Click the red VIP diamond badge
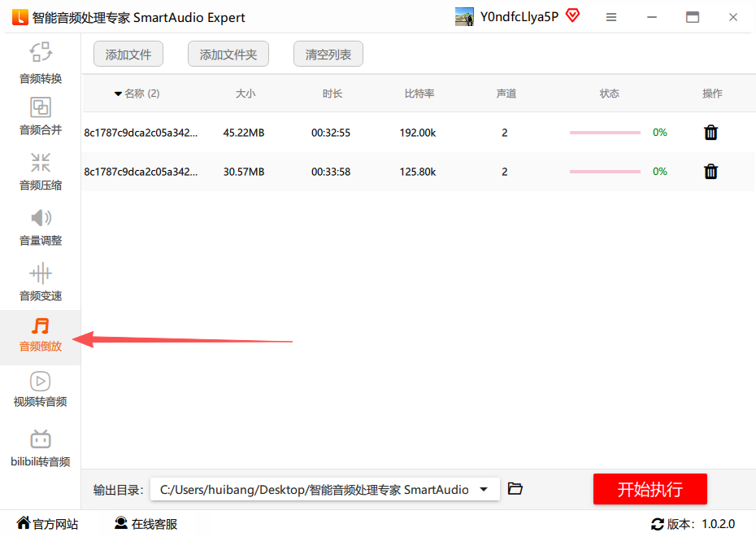Image resolution: width=756 pixels, height=537 pixels. pos(572,15)
